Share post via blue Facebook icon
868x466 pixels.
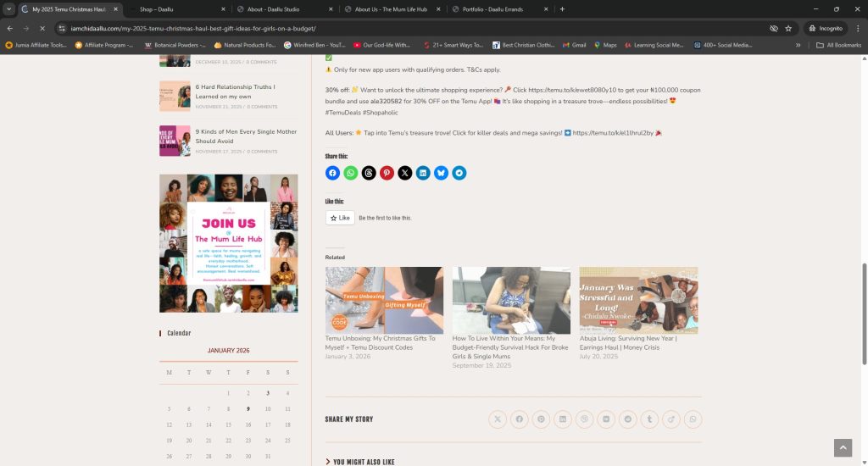pos(332,173)
